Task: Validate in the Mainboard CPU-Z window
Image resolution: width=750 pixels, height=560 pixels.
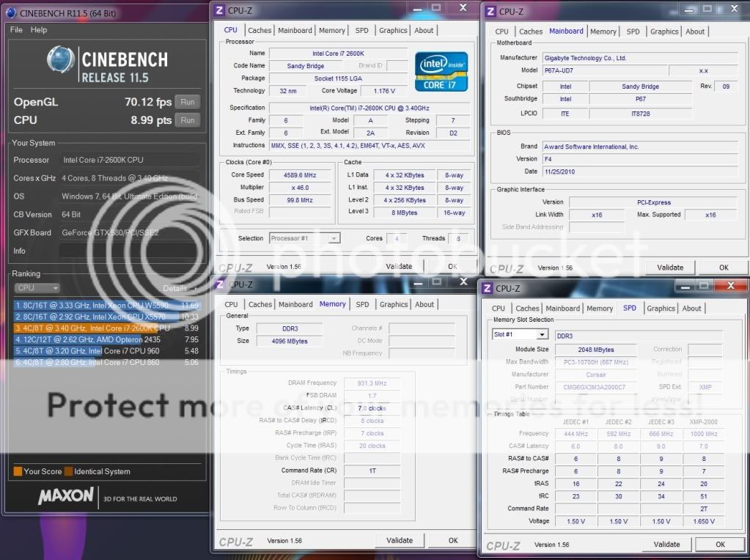Action: [x=670, y=268]
